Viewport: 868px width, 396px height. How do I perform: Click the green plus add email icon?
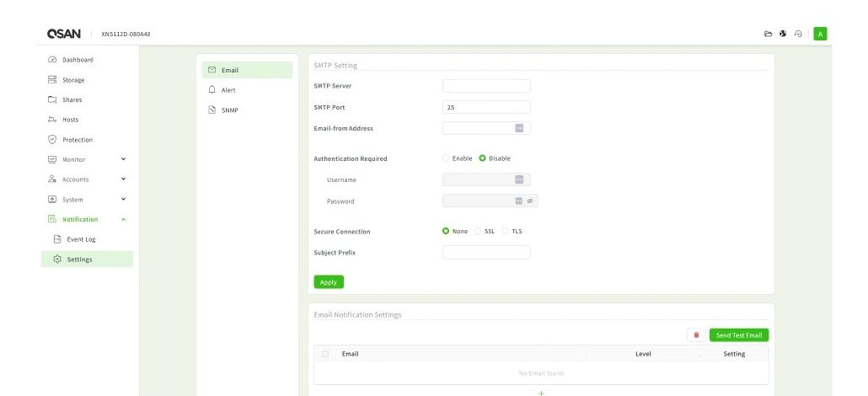[541, 393]
